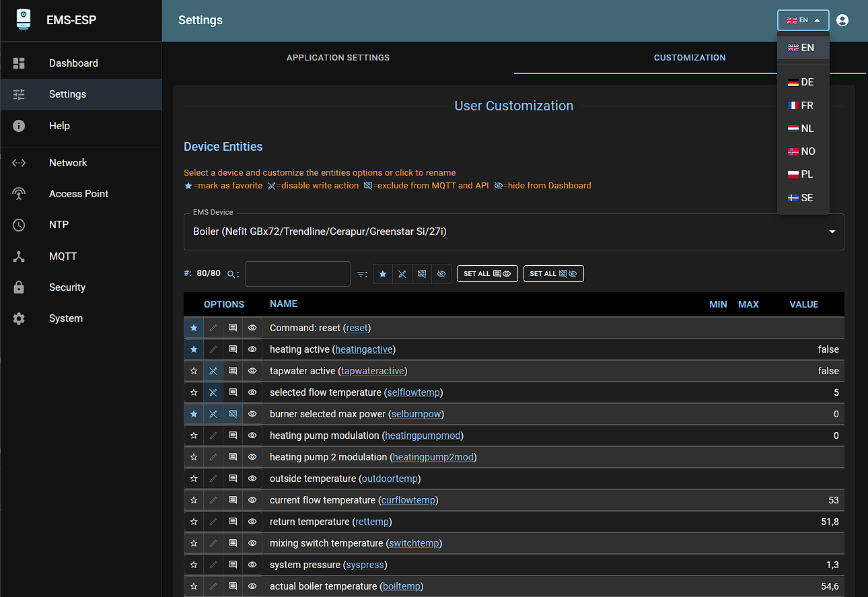
Task: Open the user account icon in header
Action: tap(842, 20)
